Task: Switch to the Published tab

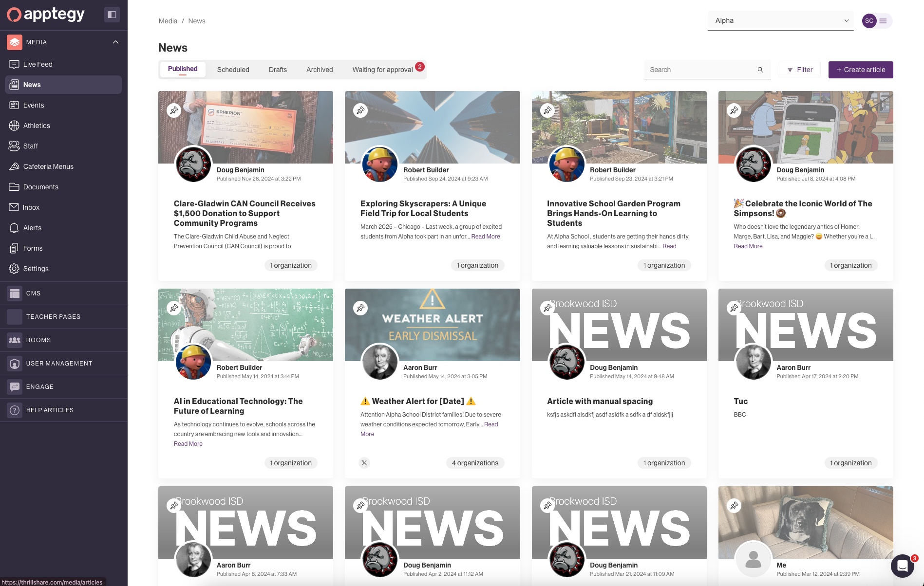Action: point(183,69)
